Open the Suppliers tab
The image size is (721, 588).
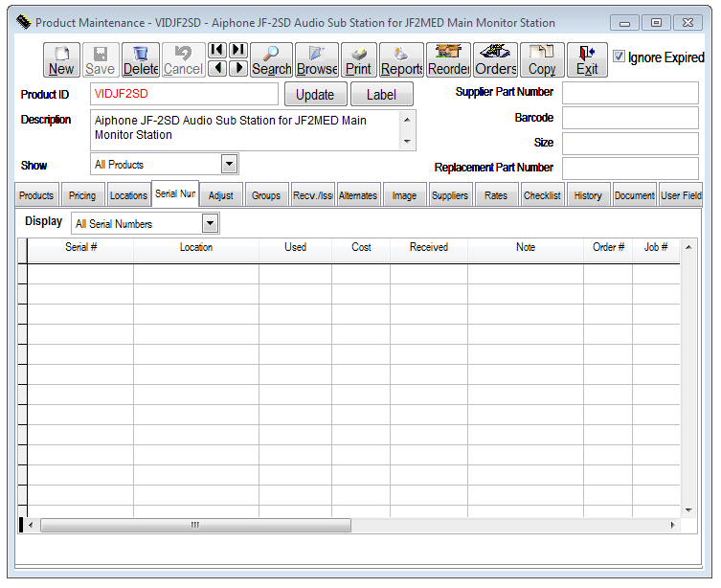[x=449, y=195]
